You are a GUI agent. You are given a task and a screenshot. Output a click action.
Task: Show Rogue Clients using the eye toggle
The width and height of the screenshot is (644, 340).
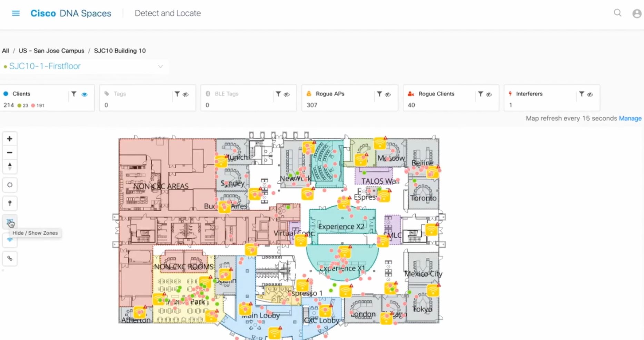click(489, 94)
